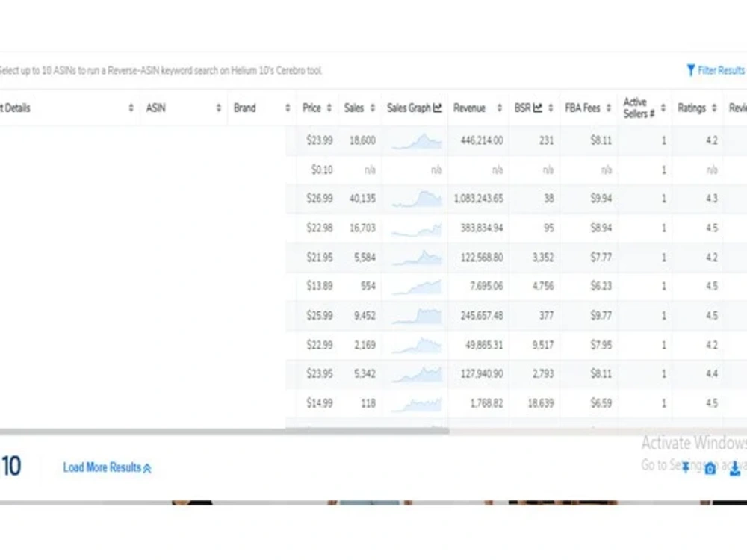
Task: Click BSR value 3,352
Action: click(x=543, y=258)
